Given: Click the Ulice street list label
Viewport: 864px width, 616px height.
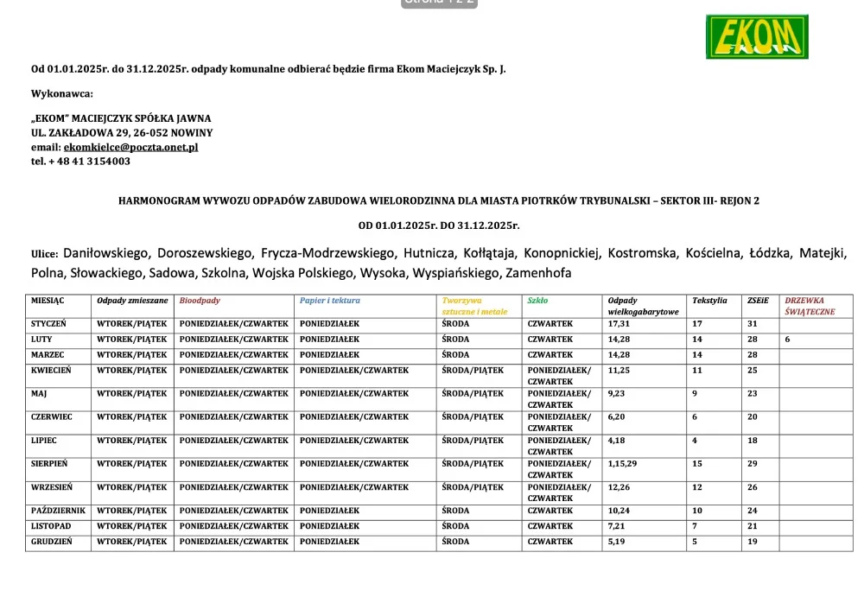Looking at the screenshot, I should pyautogui.click(x=45, y=254).
